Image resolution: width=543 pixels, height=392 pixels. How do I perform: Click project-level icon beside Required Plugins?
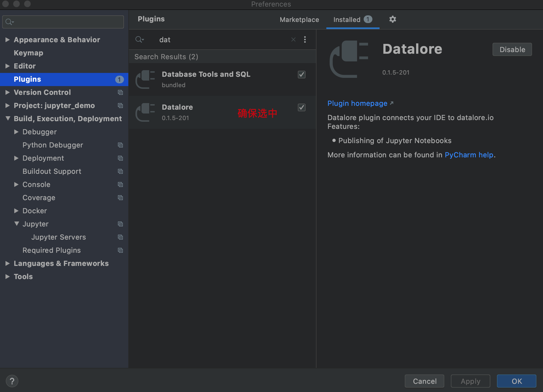click(x=120, y=250)
